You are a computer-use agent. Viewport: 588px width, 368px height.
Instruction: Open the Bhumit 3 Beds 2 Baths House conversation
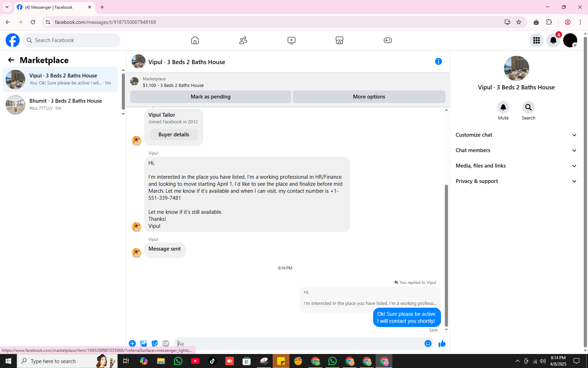click(61, 105)
